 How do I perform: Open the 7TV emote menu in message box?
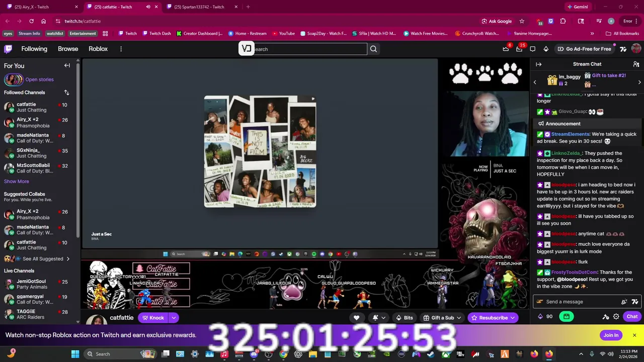(x=635, y=302)
